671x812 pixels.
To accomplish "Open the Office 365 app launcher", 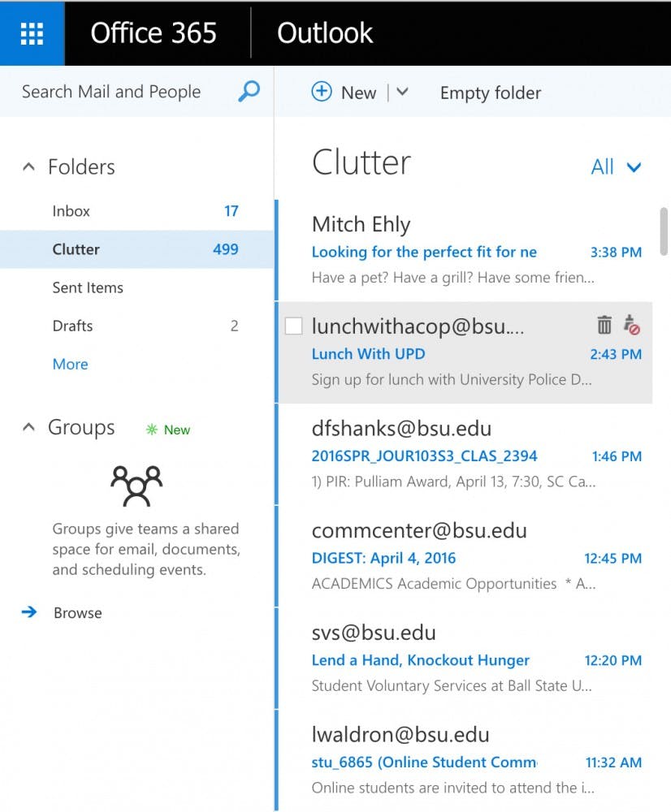I will click(32, 32).
